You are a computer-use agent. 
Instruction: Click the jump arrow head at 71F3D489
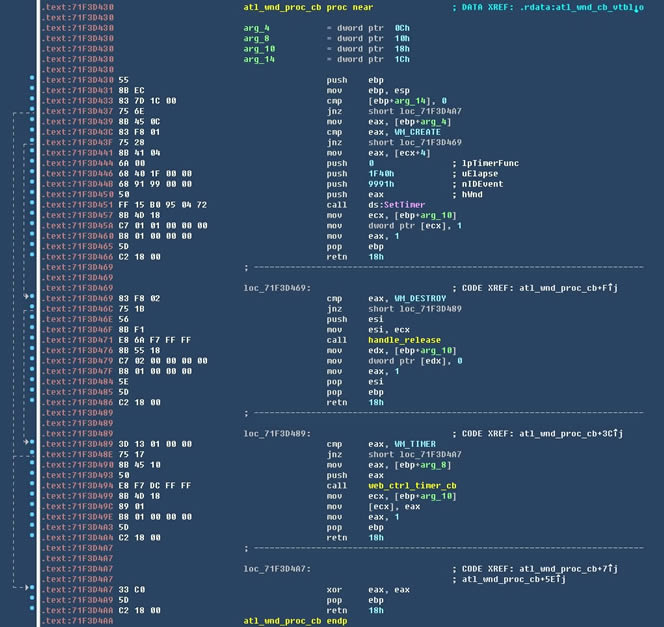click(27, 441)
